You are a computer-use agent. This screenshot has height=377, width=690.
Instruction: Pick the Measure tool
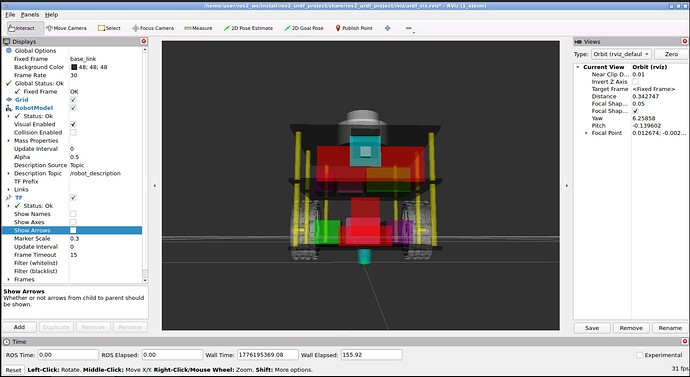click(198, 28)
